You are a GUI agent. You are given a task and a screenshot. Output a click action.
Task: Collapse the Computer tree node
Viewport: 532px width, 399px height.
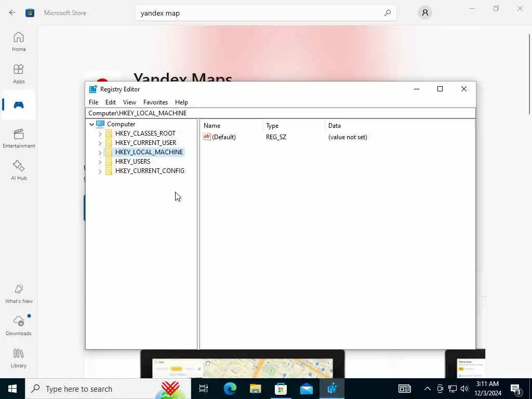pos(91,124)
